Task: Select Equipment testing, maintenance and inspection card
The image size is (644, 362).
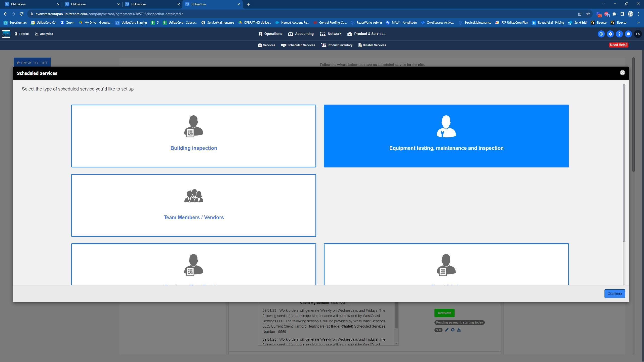Action: point(446,136)
